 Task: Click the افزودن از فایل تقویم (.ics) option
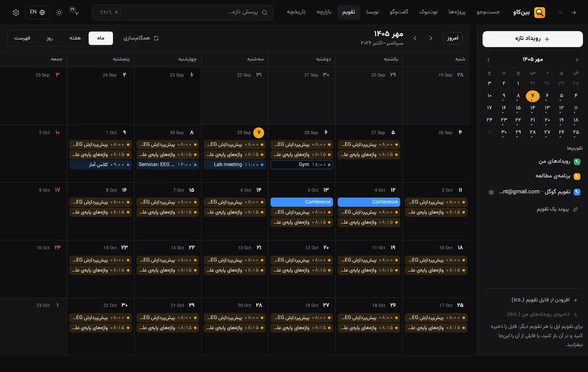pos(544,300)
